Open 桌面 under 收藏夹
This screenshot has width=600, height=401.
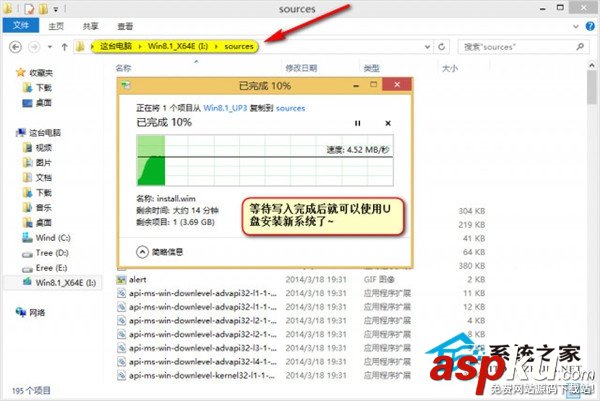[x=38, y=103]
